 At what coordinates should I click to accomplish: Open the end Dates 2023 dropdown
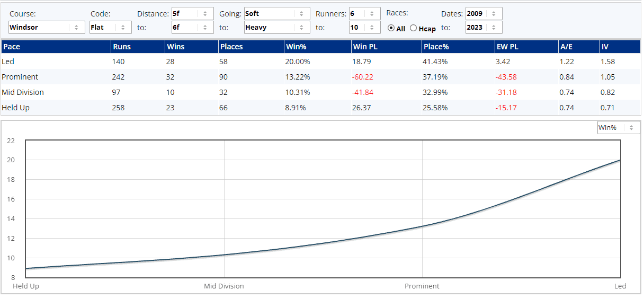click(x=484, y=27)
